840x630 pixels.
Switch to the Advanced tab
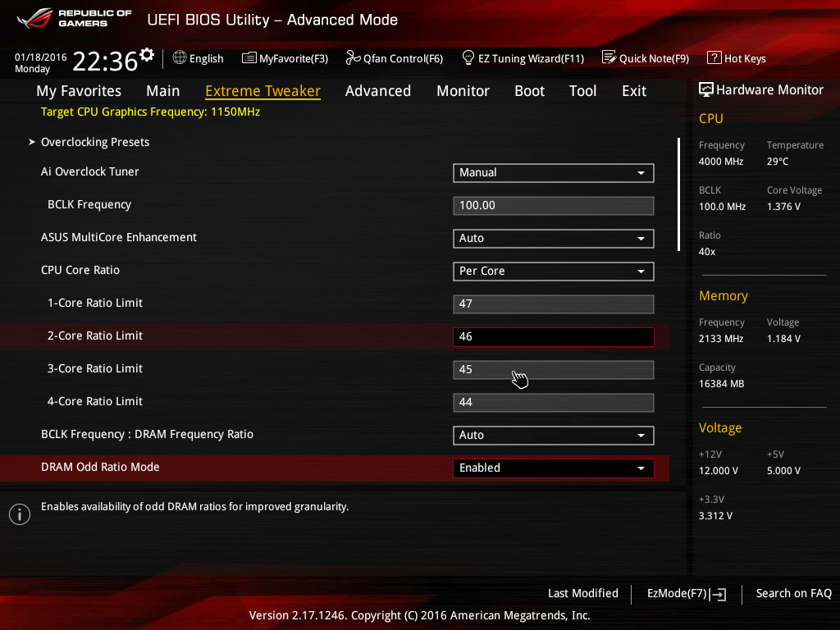(x=377, y=91)
